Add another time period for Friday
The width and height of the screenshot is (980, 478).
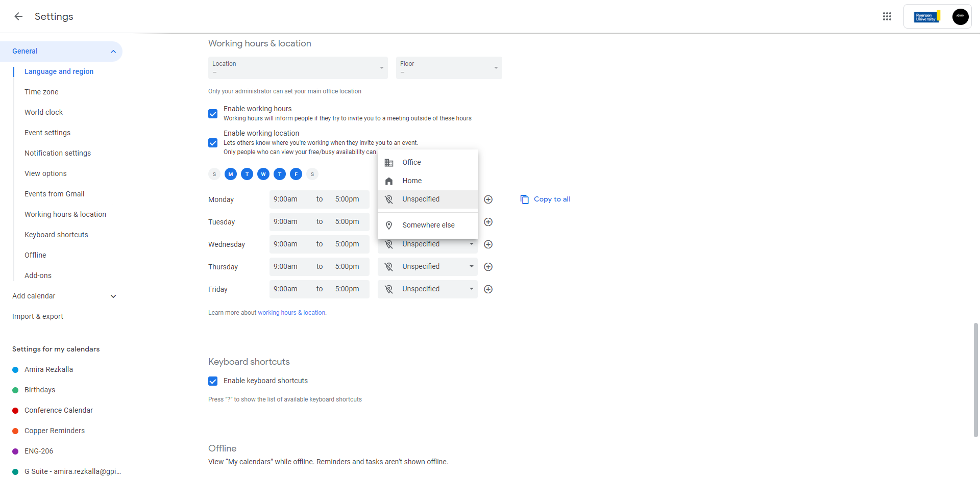pos(488,289)
